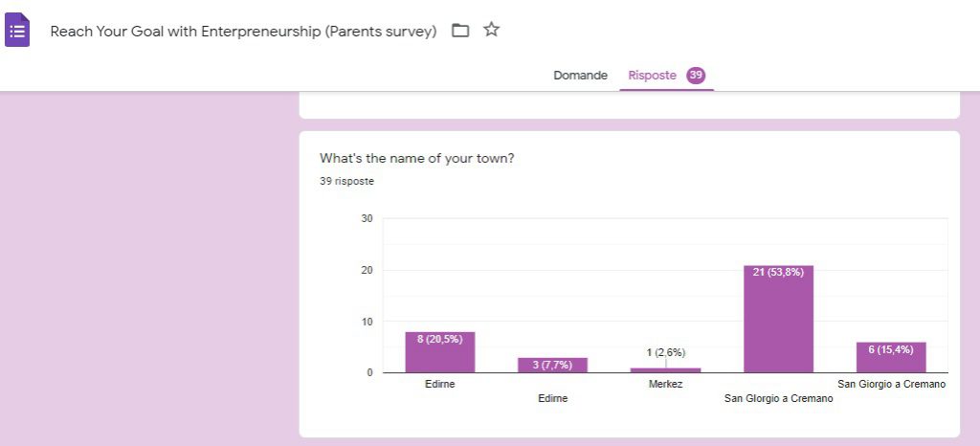This screenshot has height=446, width=980.
Task: Click the first Edirne axis label
Action: point(440,385)
